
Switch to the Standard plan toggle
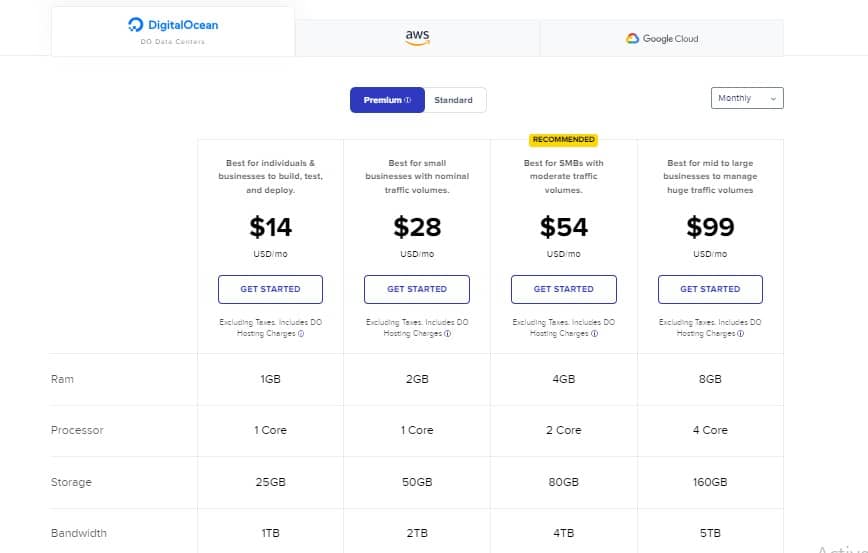click(x=453, y=100)
